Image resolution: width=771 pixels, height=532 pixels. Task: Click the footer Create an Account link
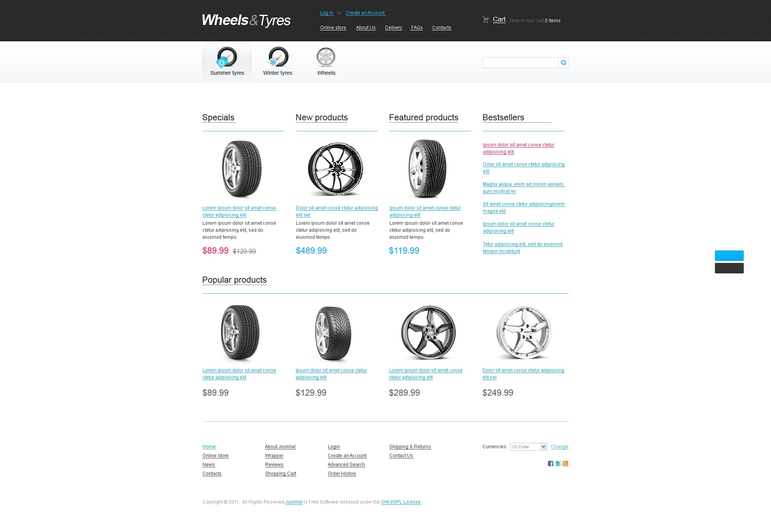click(x=347, y=456)
